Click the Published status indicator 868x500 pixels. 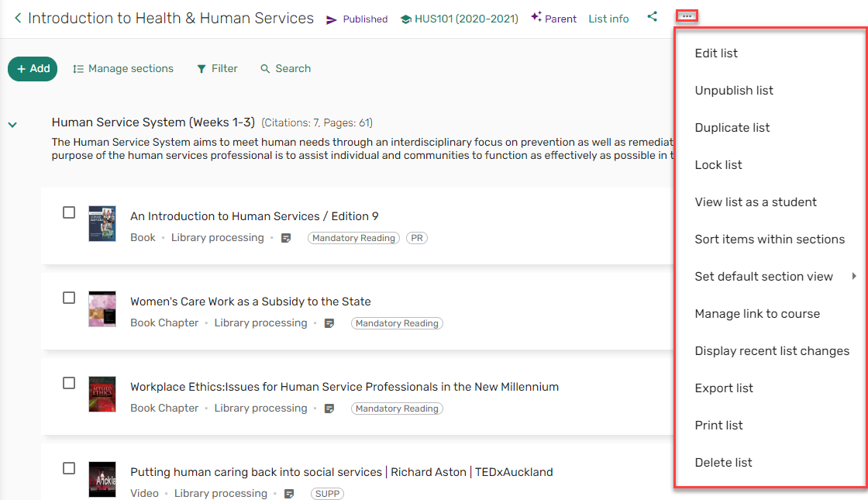(x=357, y=19)
